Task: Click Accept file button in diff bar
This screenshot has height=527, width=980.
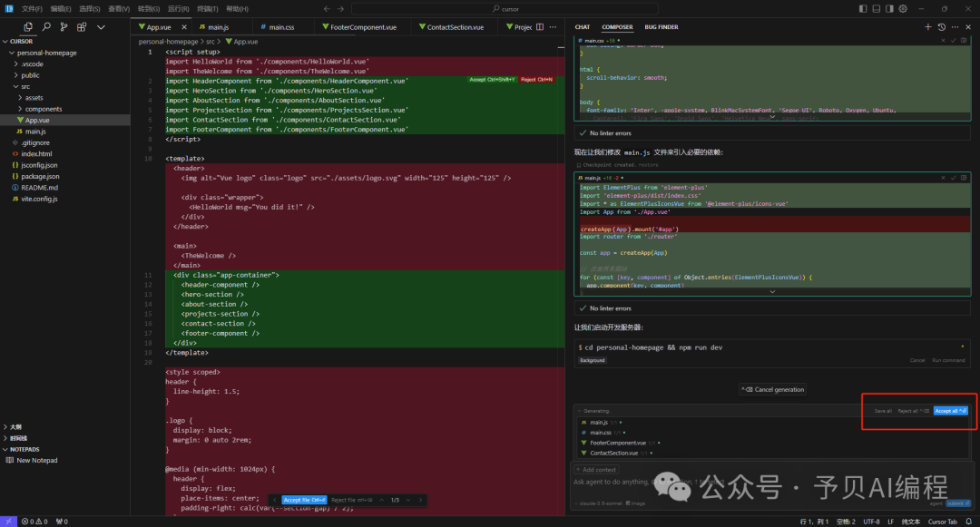Action: pos(304,500)
